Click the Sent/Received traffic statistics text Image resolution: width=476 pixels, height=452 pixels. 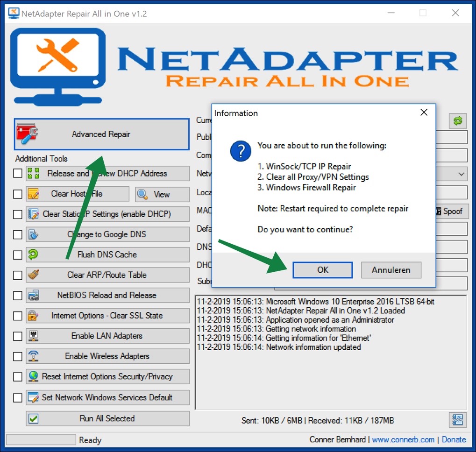(318, 420)
